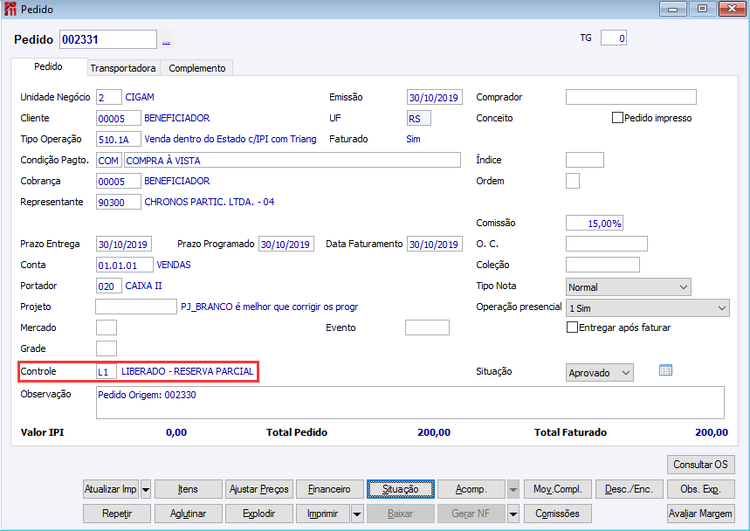
Task: Open the Operação presencial dropdown
Action: click(x=648, y=308)
